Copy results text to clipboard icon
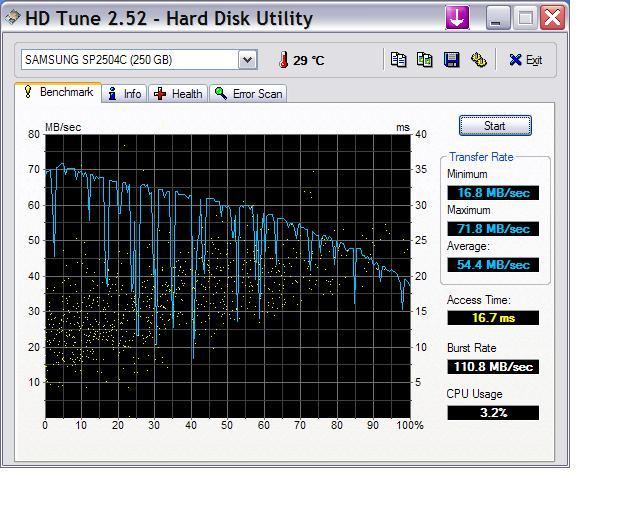Viewport: 640px width, 512px height. [x=398, y=60]
